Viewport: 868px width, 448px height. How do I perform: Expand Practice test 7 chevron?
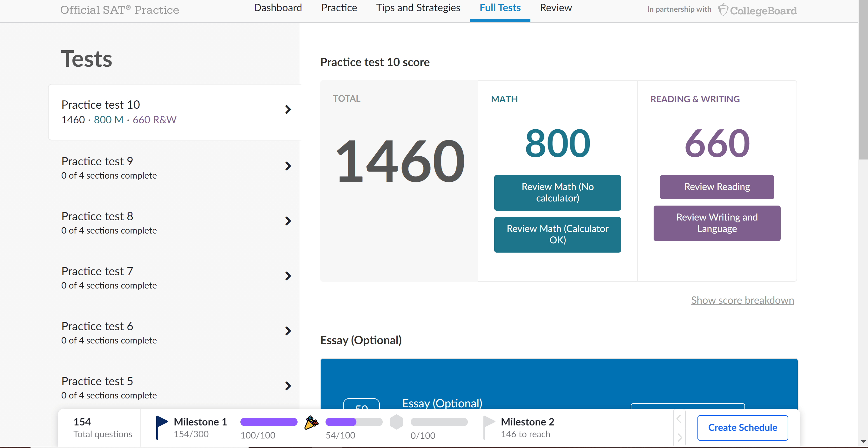tap(288, 276)
